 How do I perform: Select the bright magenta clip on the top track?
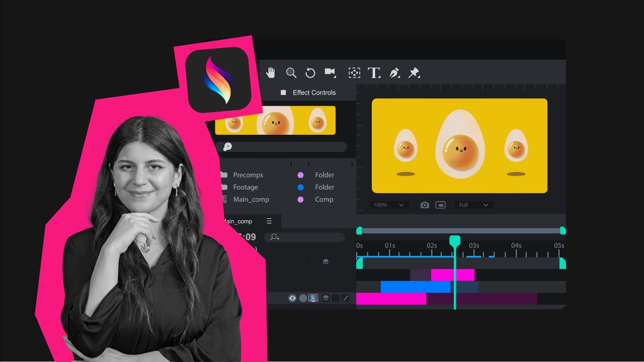(453, 275)
